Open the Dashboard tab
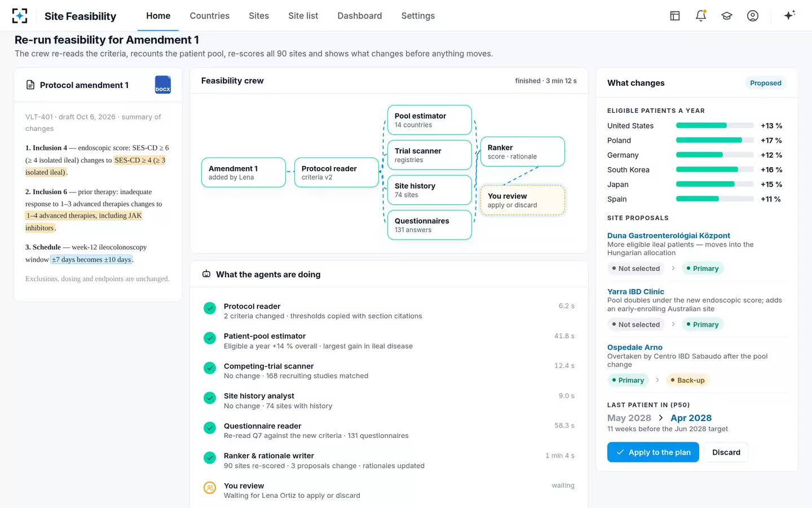 click(x=360, y=16)
